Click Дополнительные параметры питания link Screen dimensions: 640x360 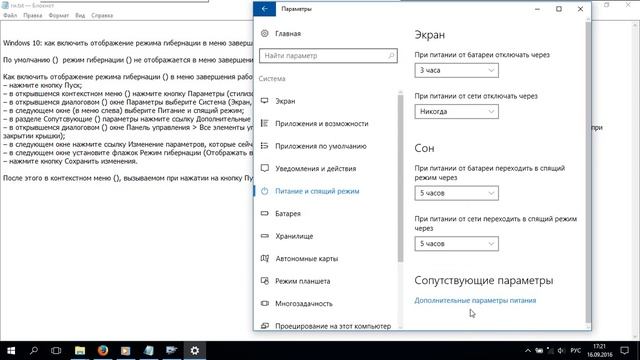click(x=475, y=300)
